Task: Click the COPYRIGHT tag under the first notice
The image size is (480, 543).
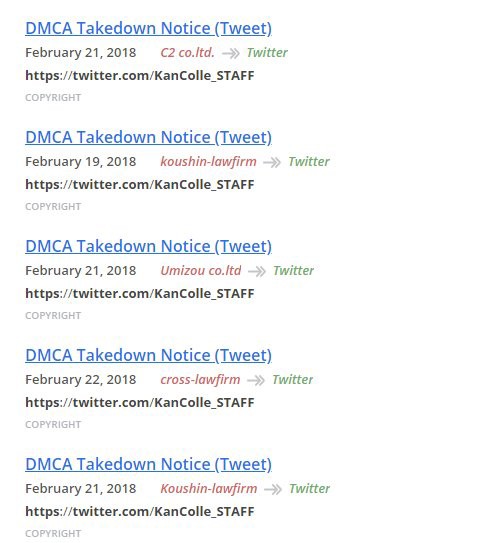Action: (x=53, y=98)
